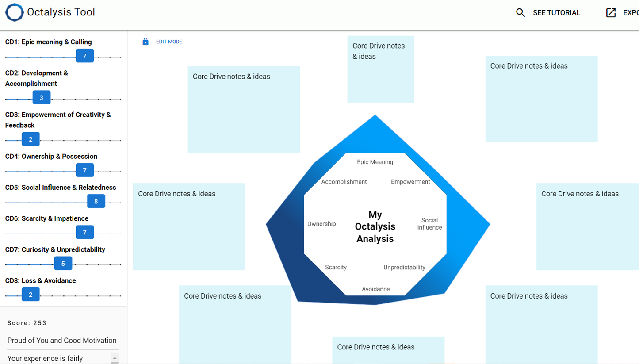Click the notes box below-right of Unpredictability
639x364 pixels.
tap(541, 324)
